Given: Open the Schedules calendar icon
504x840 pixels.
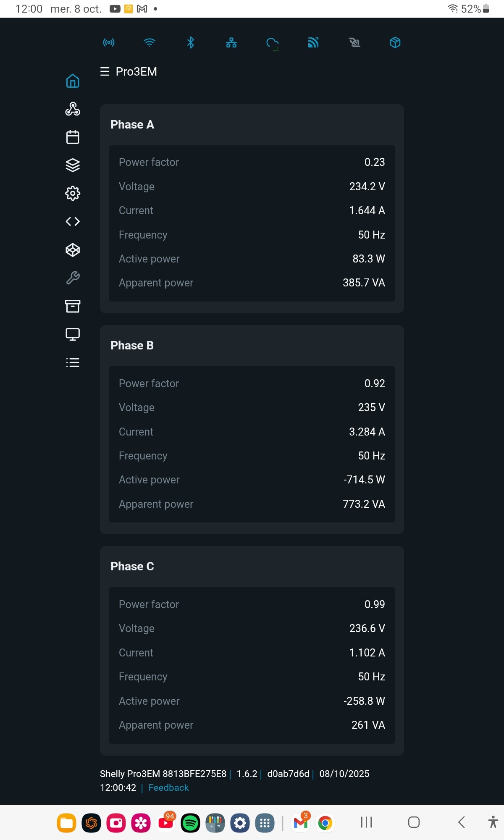Looking at the screenshot, I should [73, 137].
